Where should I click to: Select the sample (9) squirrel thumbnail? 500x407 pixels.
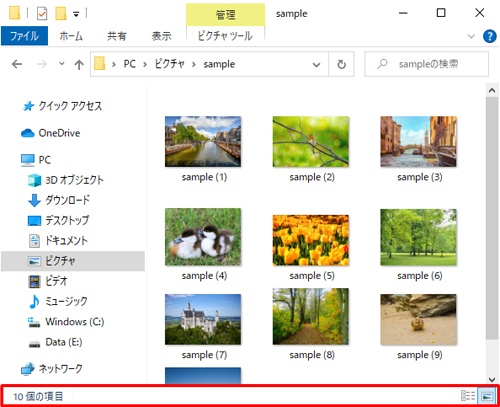[x=418, y=319]
